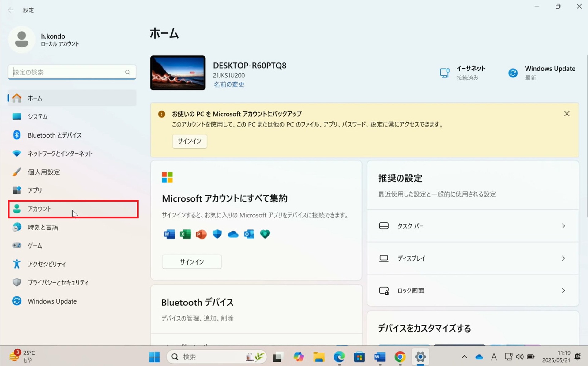Open the ホーム sidebar item
Image resolution: width=588 pixels, height=366 pixels.
[x=72, y=98]
